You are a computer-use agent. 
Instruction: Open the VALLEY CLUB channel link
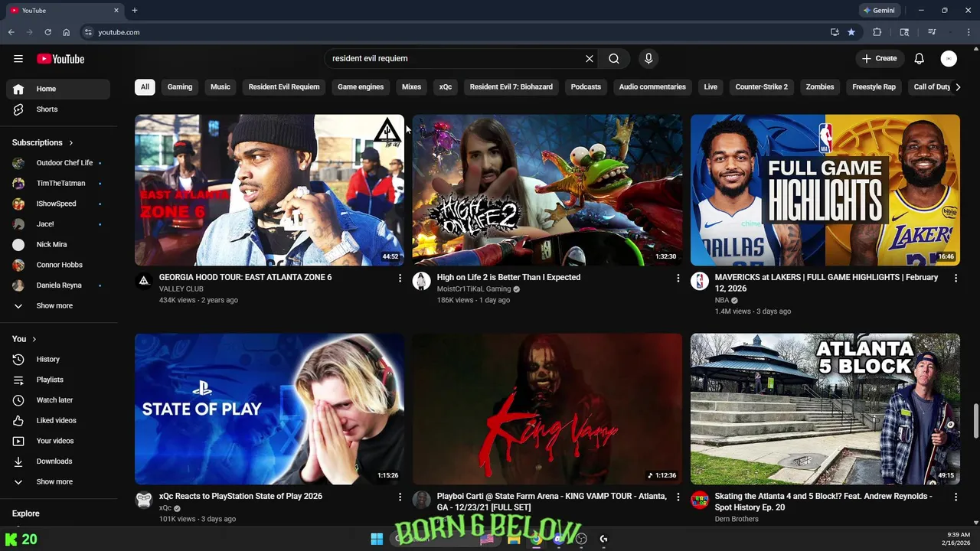(181, 289)
